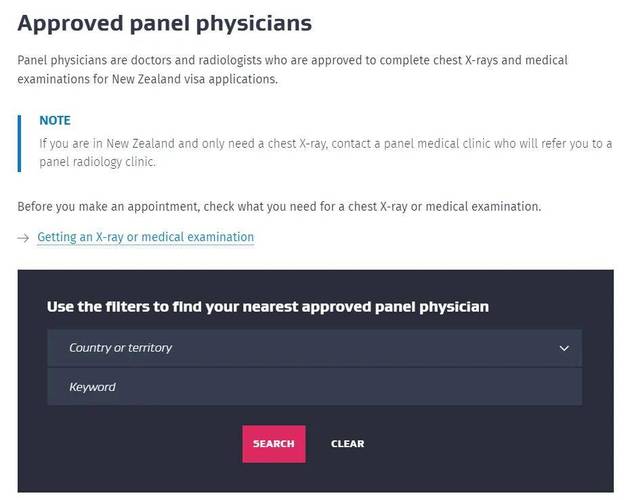Click the NOTE label
The height and width of the screenshot is (500, 626).
point(54,120)
